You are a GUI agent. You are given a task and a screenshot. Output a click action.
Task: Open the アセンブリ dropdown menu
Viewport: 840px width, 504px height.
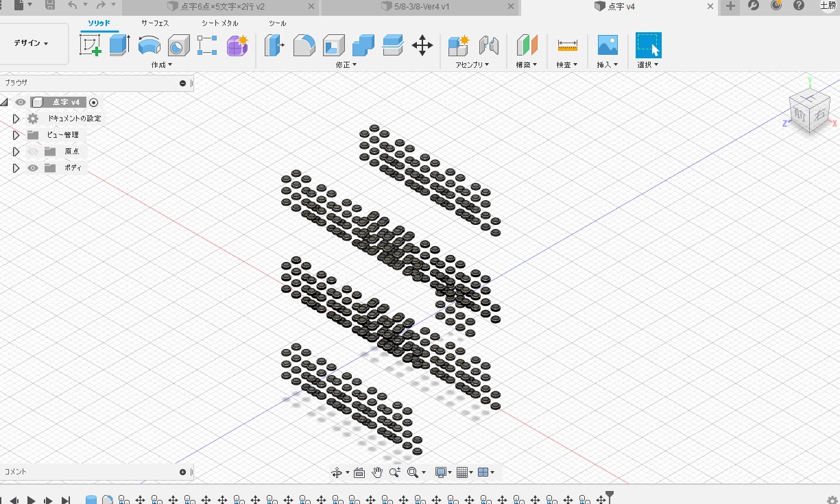472,65
